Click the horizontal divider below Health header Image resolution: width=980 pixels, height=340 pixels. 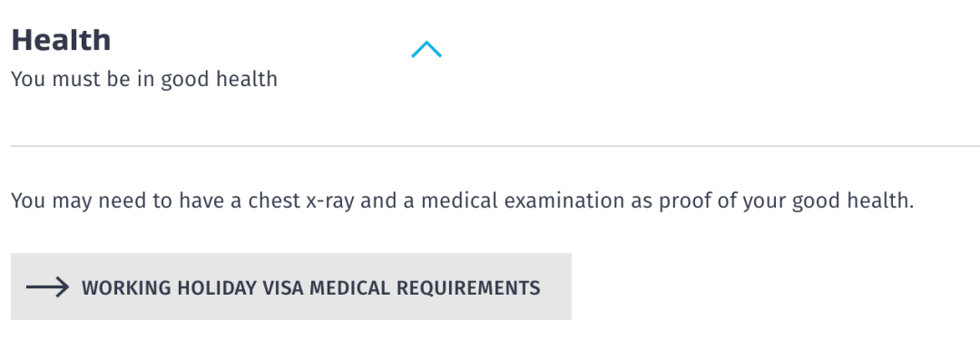coord(495,146)
